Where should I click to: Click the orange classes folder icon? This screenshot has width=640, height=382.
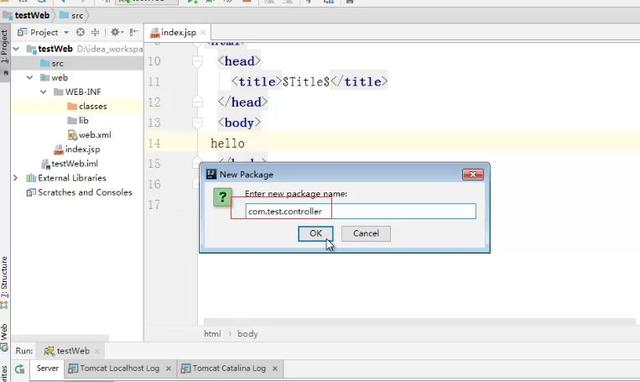point(72,106)
